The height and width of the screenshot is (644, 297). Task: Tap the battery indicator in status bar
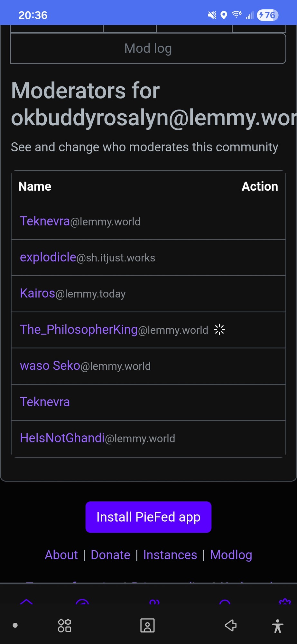pyautogui.click(x=268, y=15)
